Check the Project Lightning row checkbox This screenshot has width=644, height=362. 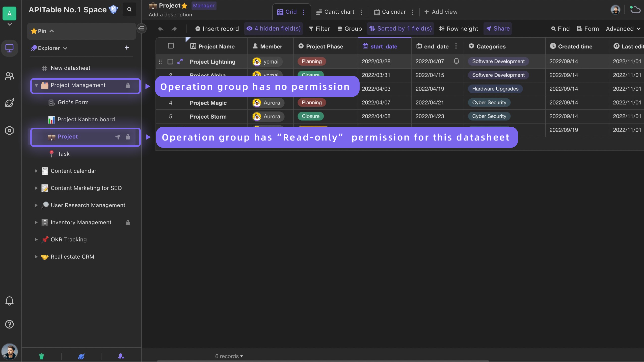click(x=170, y=62)
